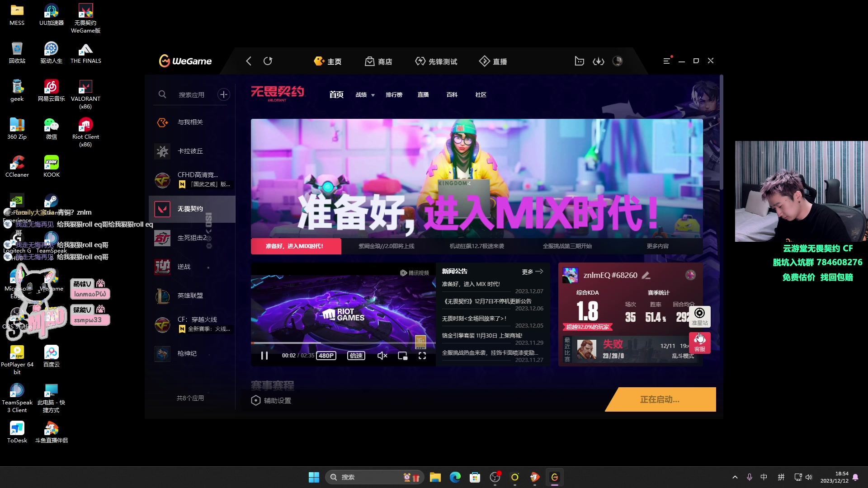The image size is (868, 488).
Task: Click the Windows Start button
Action: (x=314, y=477)
